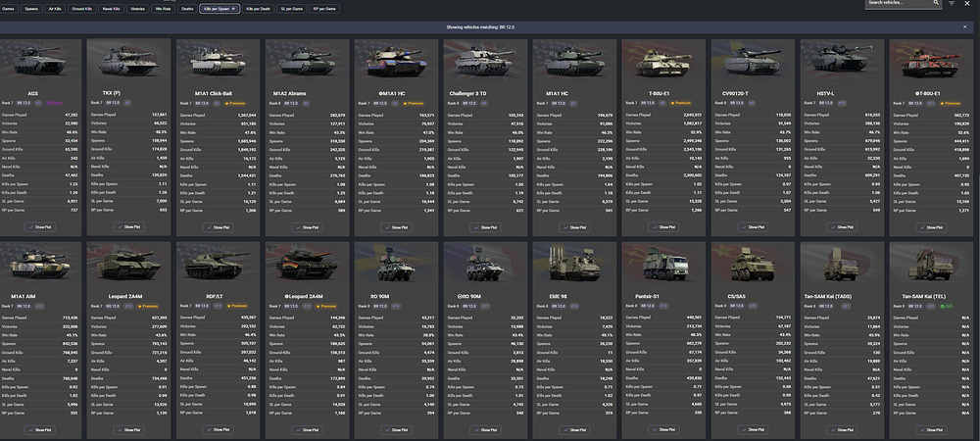Open the filter funnel icon
The image size is (980, 441).
coord(952,3)
